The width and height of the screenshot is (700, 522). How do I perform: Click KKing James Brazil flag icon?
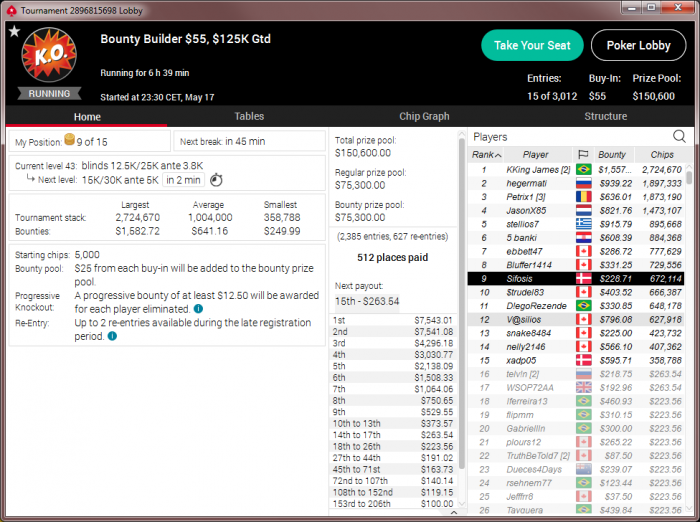pyautogui.click(x=583, y=170)
